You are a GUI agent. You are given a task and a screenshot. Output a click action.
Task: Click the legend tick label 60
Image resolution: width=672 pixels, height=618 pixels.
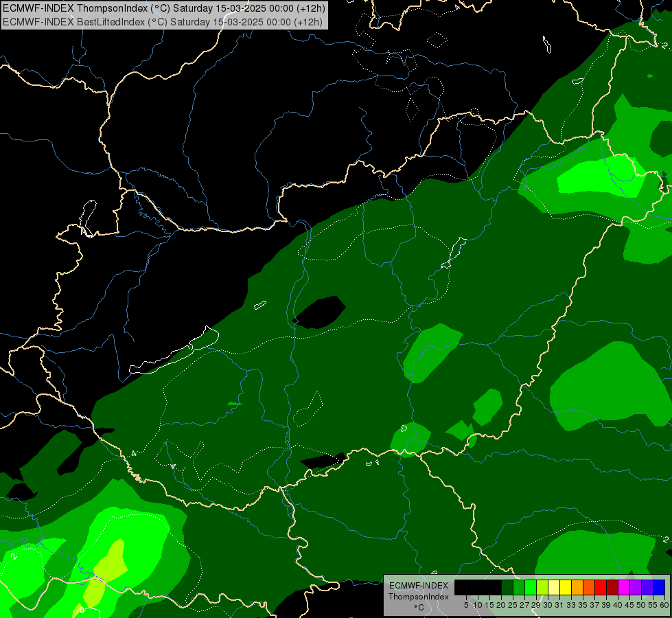coord(664,605)
